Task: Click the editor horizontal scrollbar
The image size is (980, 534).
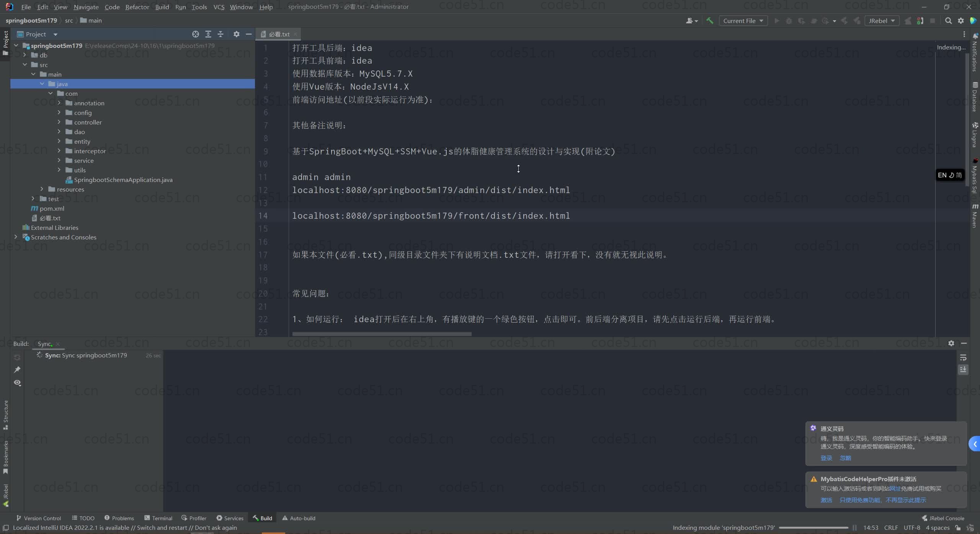Action: pyautogui.click(x=382, y=334)
